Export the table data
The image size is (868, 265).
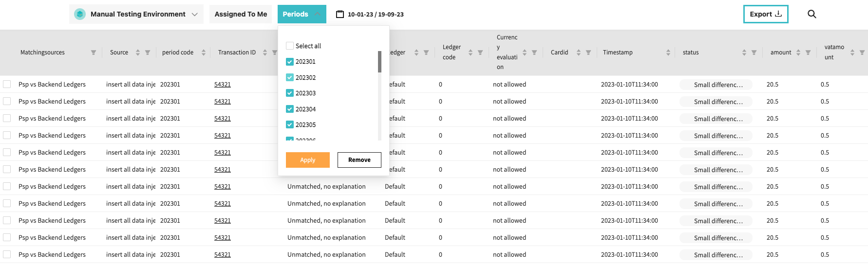tap(765, 14)
